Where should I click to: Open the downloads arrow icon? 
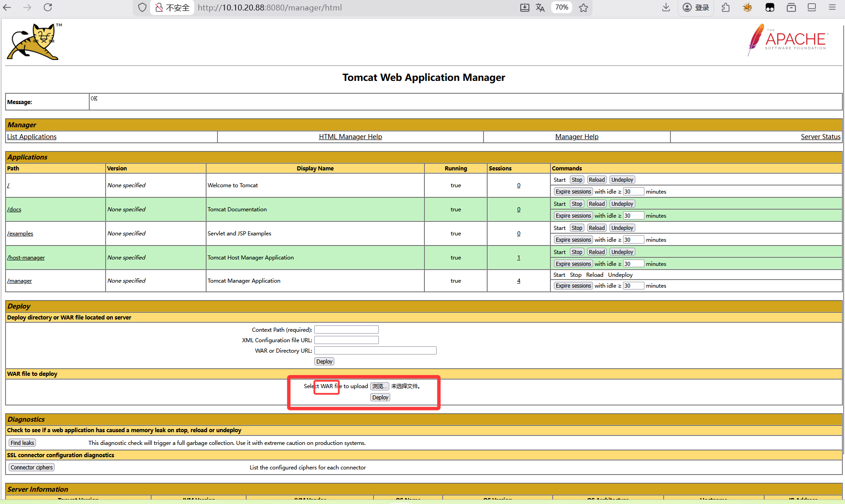pyautogui.click(x=666, y=7)
